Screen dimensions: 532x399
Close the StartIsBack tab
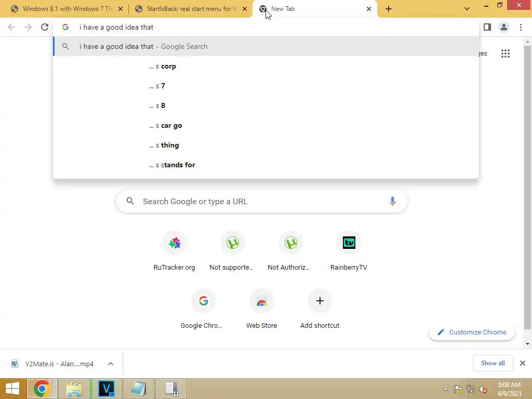click(x=245, y=9)
